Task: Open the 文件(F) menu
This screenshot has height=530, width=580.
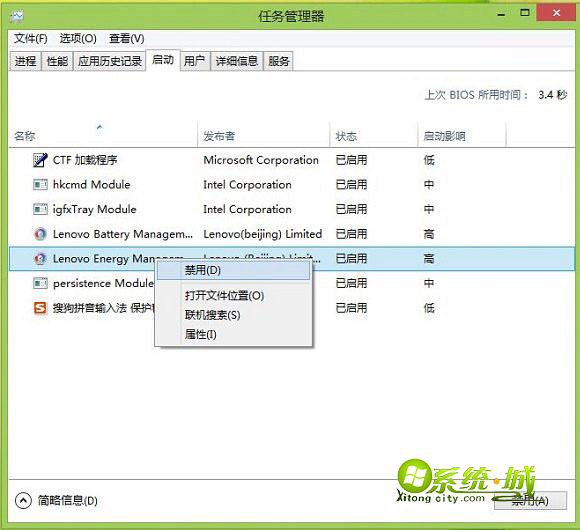Action: (31, 38)
